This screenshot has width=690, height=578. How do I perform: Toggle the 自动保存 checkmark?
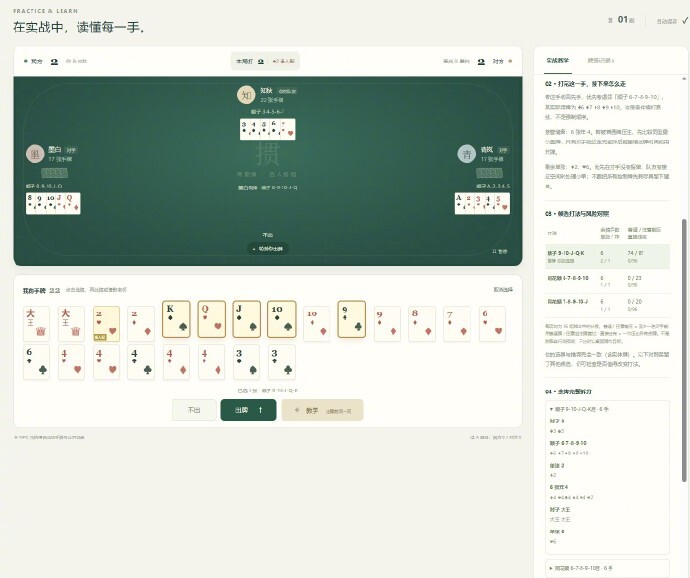pos(685,20)
